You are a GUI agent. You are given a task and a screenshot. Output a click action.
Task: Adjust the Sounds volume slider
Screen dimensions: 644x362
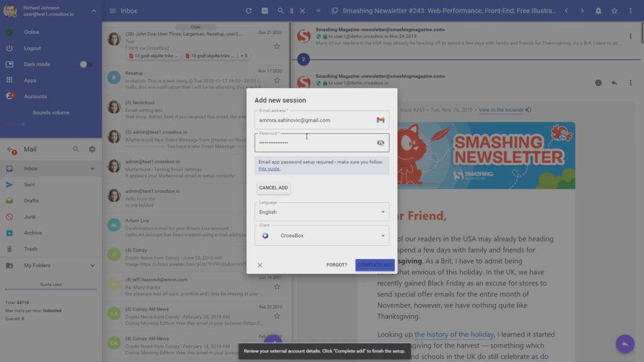24,124
